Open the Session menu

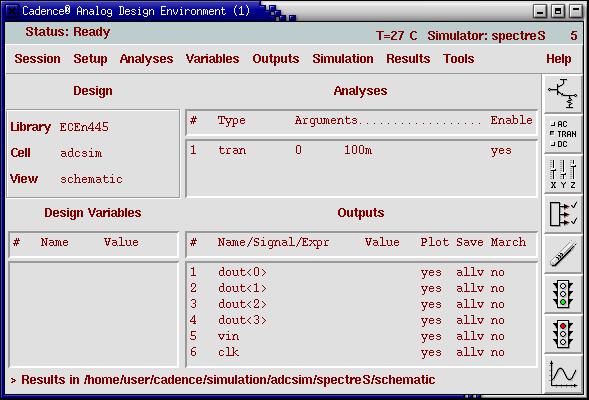(x=37, y=59)
